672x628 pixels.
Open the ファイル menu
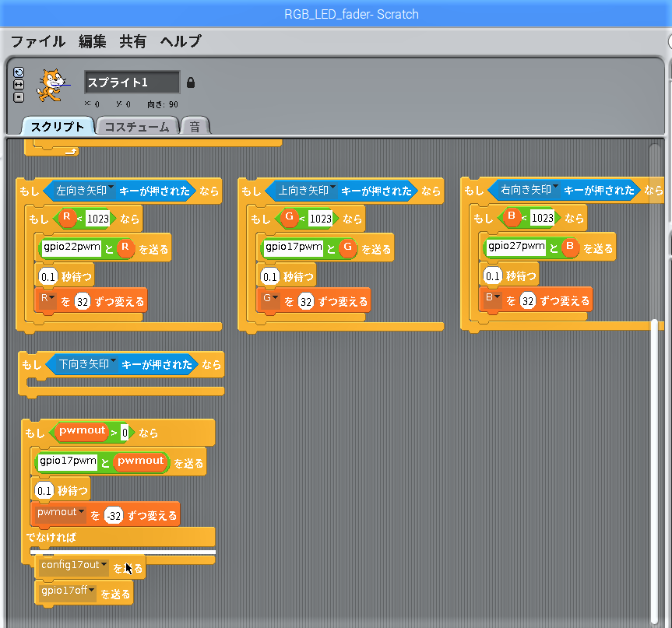click(37, 41)
